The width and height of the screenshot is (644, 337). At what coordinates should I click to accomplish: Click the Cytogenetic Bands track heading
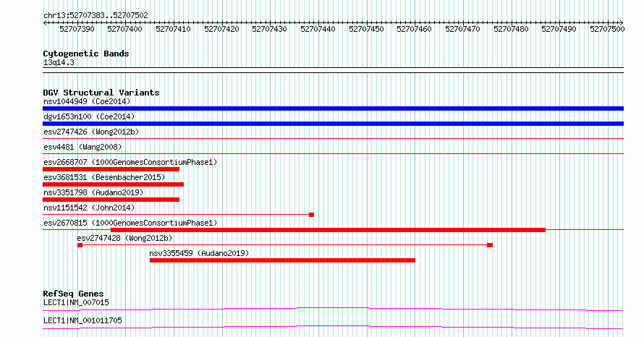(x=86, y=54)
